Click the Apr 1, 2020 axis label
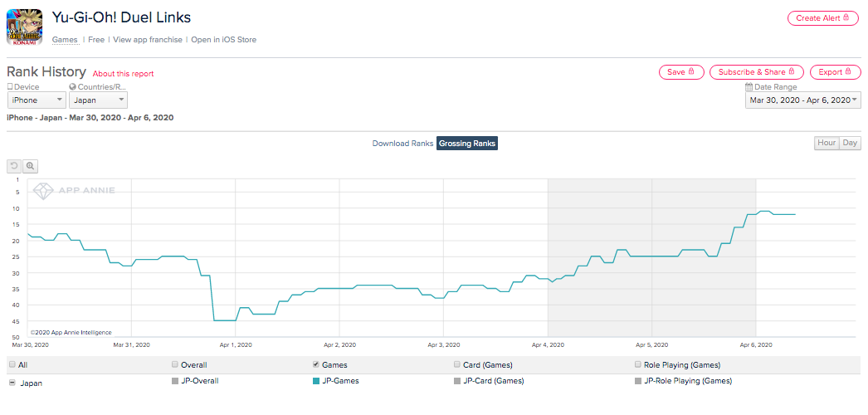This screenshot has width=868, height=415. click(236, 344)
